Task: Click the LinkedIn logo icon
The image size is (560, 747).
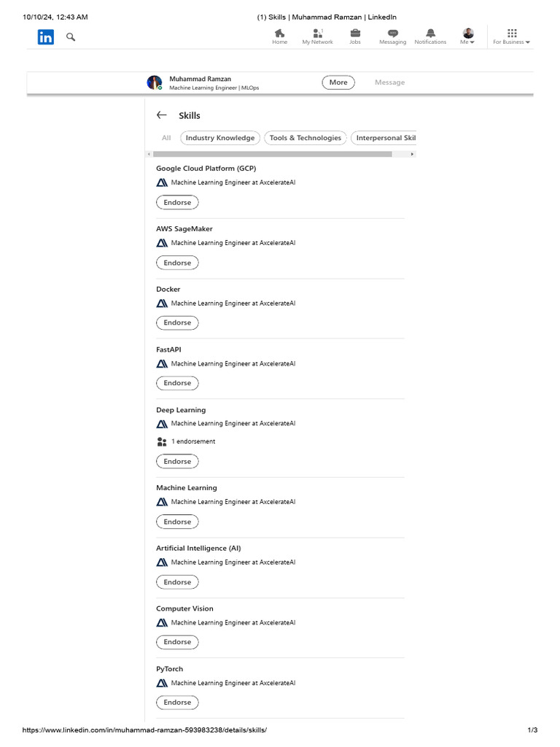Action: click(46, 37)
